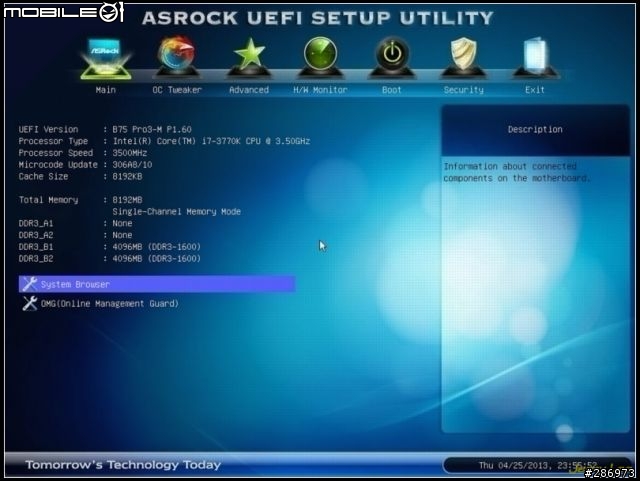Click the ASRock UEFI Setup Utility title
640x481 pixels.
(x=318, y=18)
